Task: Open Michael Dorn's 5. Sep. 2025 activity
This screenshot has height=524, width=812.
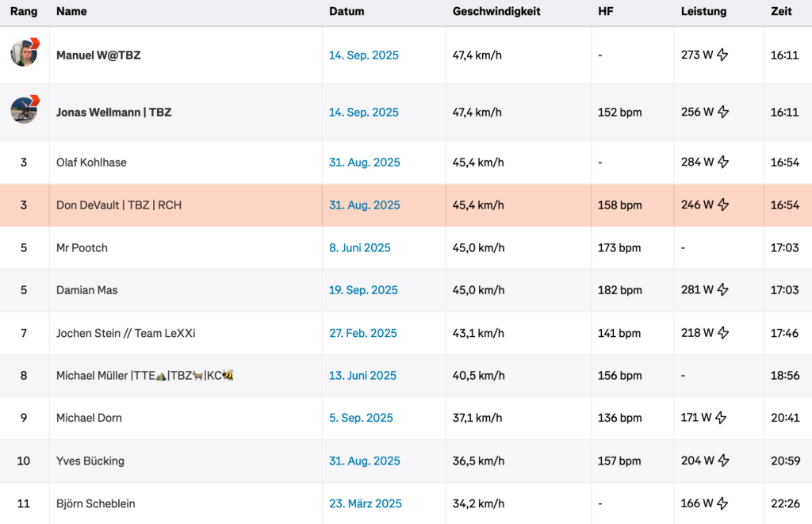Action: click(361, 418)
